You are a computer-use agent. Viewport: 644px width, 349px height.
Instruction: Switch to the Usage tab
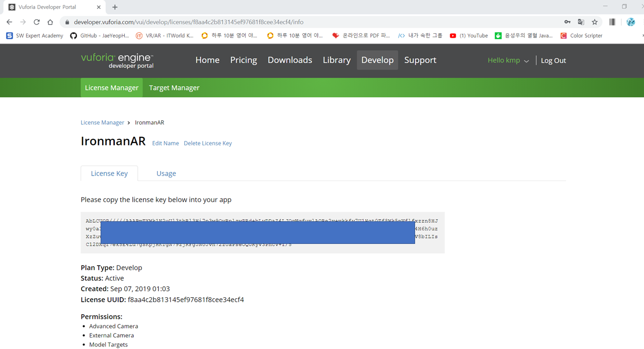166,173
